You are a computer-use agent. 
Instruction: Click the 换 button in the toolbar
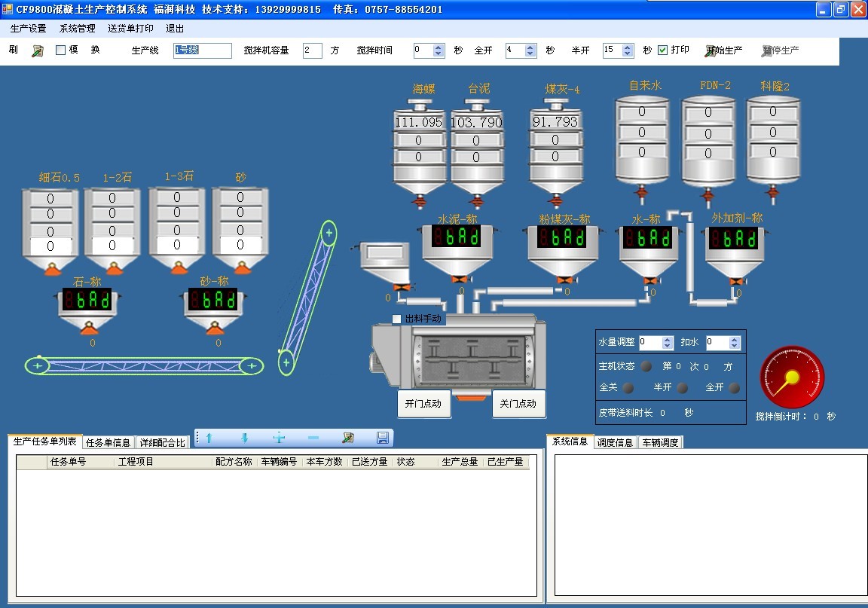[95, 50]
